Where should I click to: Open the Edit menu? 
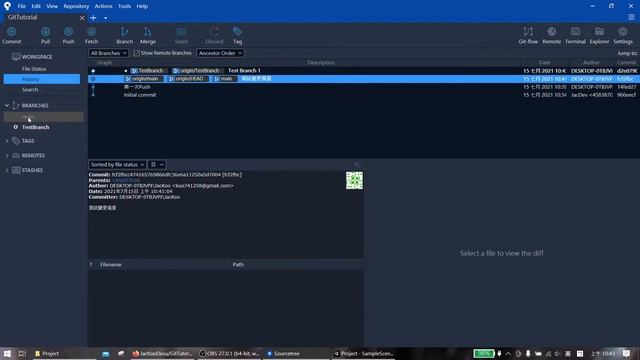(36, 6)
